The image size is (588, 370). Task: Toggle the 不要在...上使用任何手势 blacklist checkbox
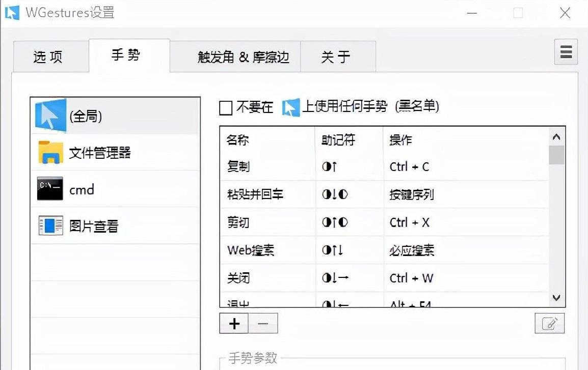tap(226, 108)
